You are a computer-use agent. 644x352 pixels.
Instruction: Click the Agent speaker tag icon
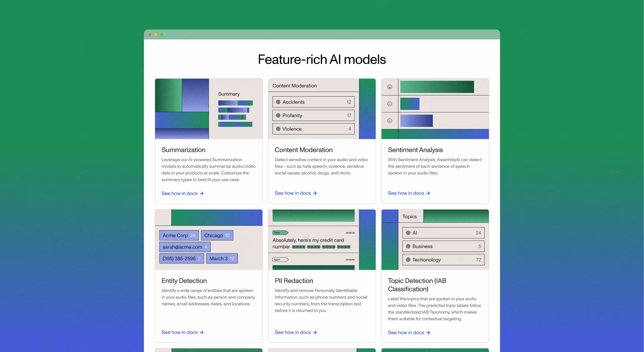(280, 260)
